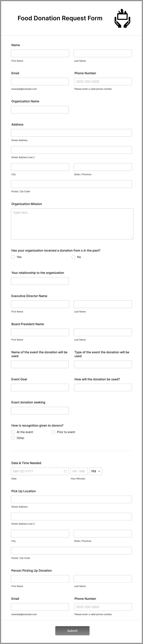Click the Phone Number placeholder field
Screen dimensions: 143x644
pos(103,81)
